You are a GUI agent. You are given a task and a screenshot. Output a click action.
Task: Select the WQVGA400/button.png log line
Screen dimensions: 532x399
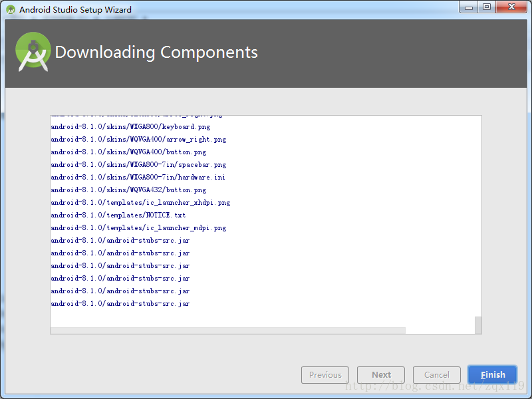click(128, 152)
